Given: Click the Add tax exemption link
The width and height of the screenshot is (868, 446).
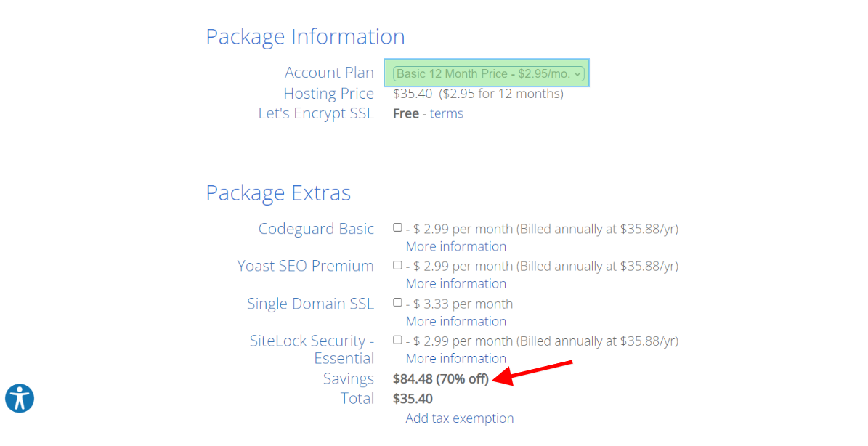Looking at the screenshot, I should pyautogui.click(x=460, y=418).
